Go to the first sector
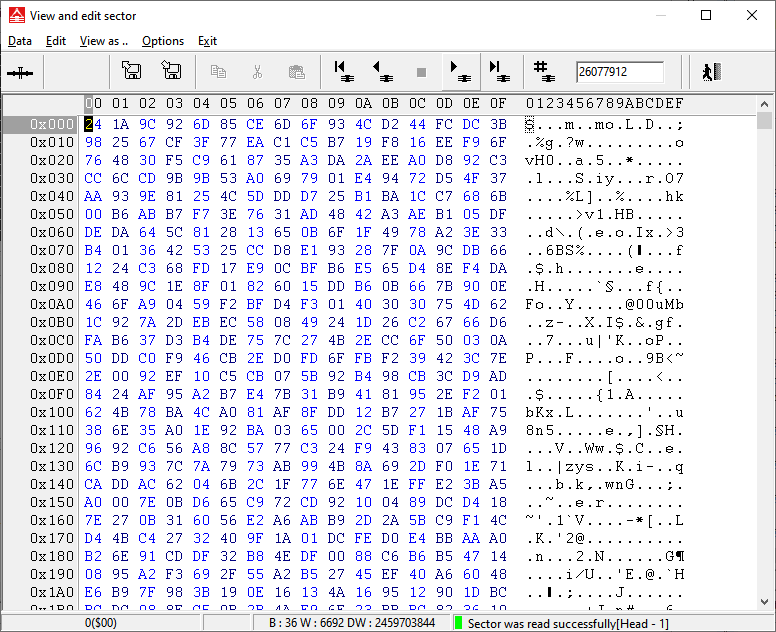 pyautogui.click(x=343, y=72)
